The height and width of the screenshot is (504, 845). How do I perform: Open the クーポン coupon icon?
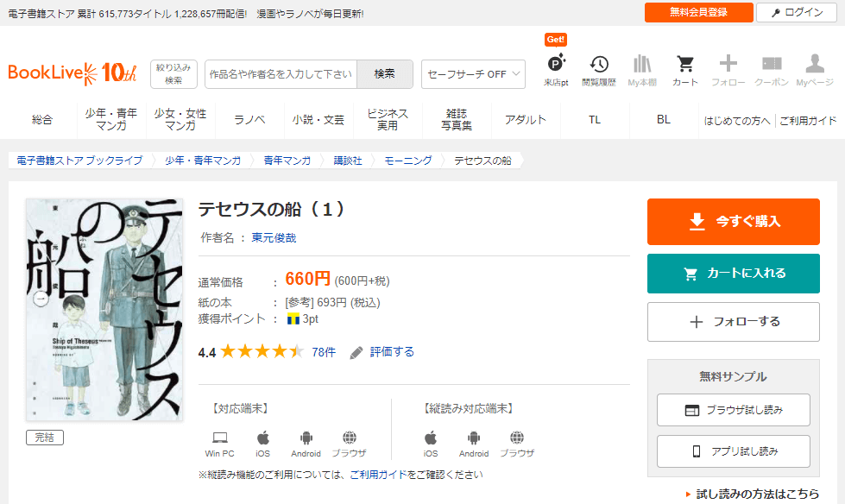click(772, 64)
